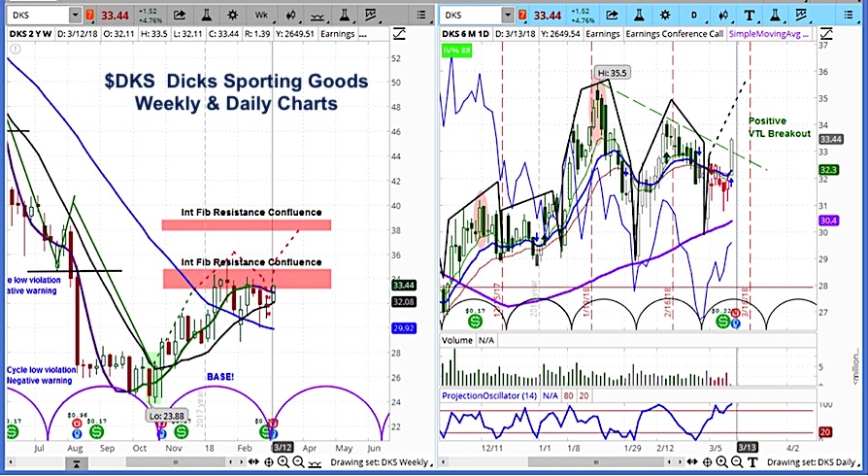Click last price 33.44 in daily toolbar
868x476 pixels.
(548, 15)
